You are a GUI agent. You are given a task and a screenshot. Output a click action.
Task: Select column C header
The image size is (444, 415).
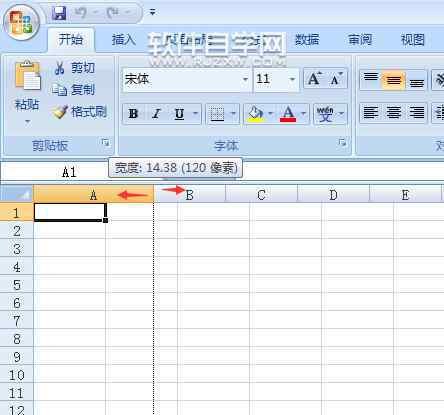[261, 194]
